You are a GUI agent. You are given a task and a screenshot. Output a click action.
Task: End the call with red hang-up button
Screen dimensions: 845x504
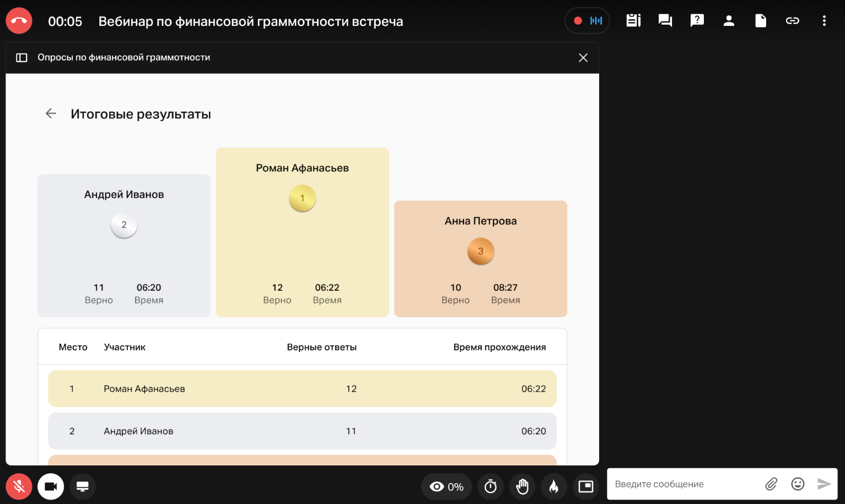[19, 21]
